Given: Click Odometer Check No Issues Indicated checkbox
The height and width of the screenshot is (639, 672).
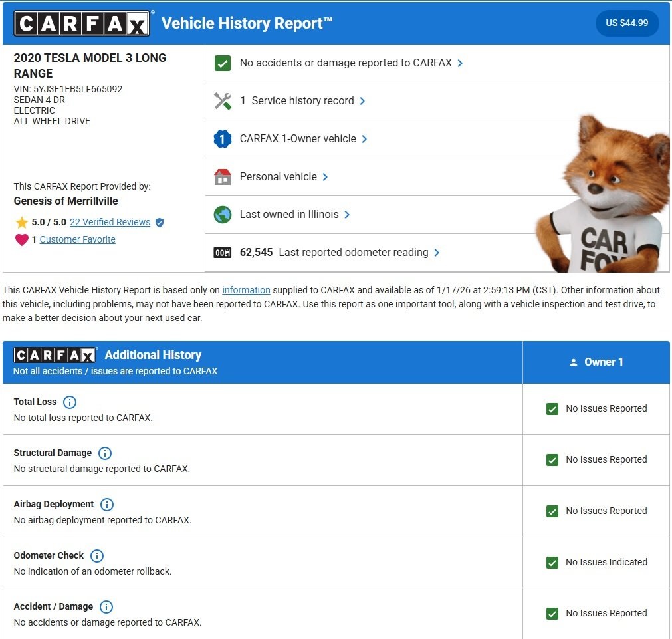Looking at the screenshot, I should point(552,563).
